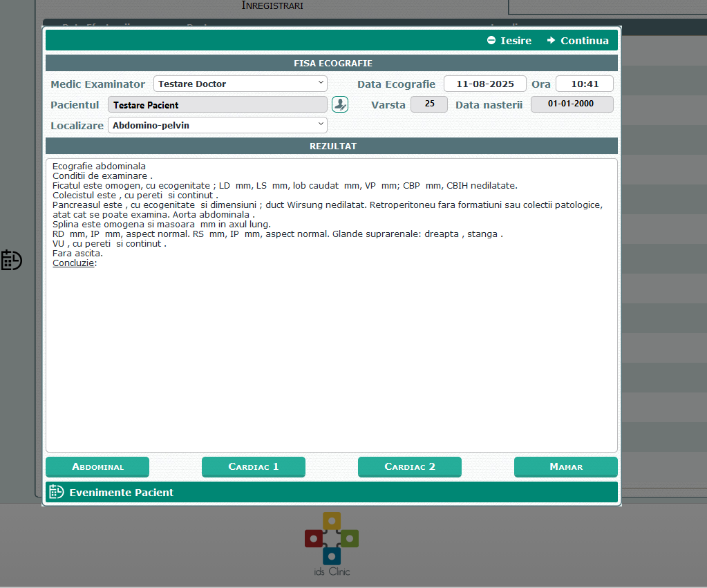
Task: Click the Evenimente Pacient calendar icon
Action: 57,492
